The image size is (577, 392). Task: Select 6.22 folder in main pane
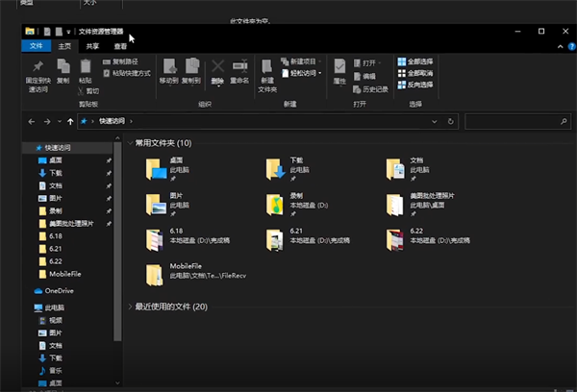pyautogui.click(x=428, y=240)
